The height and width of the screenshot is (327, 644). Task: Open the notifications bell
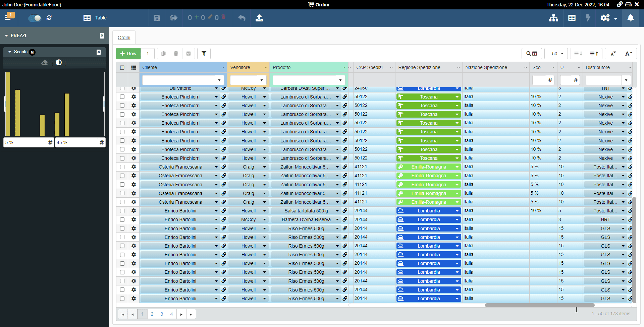tap(630, 18)
